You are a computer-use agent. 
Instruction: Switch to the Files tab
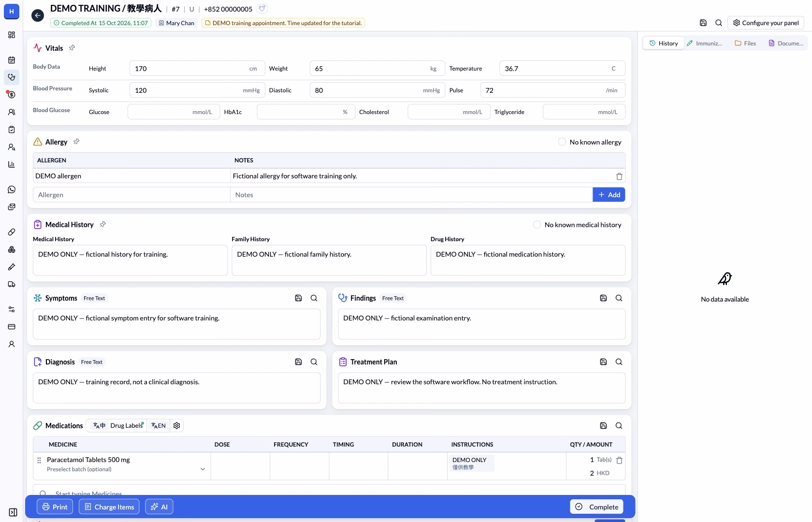(x=745, y=43)
